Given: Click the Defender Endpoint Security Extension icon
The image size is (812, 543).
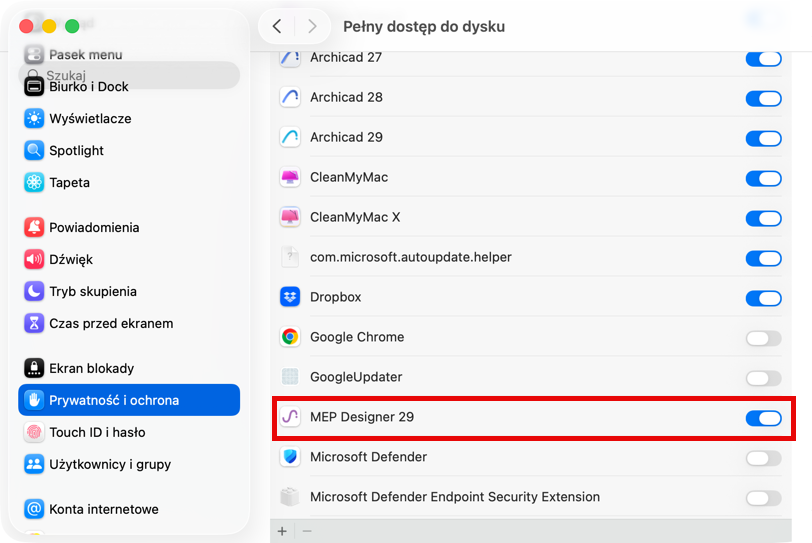Looking at the screenshot, I should click(290, 497).
